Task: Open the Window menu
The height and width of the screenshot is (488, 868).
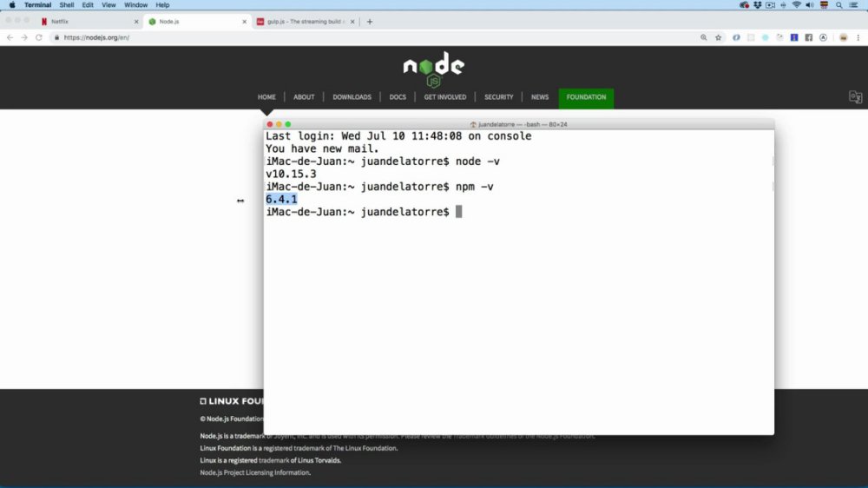Action: tap(135, 5)
